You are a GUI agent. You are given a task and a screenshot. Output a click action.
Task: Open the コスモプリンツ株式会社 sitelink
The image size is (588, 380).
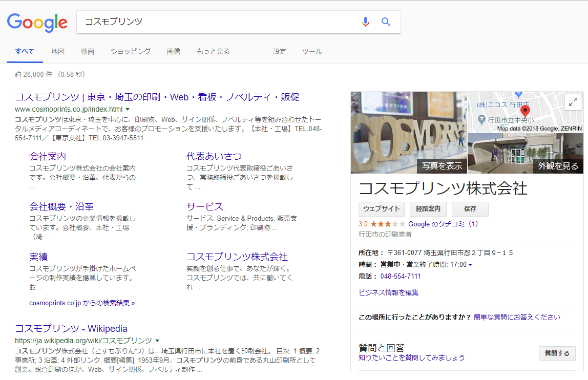coord(237,257)
